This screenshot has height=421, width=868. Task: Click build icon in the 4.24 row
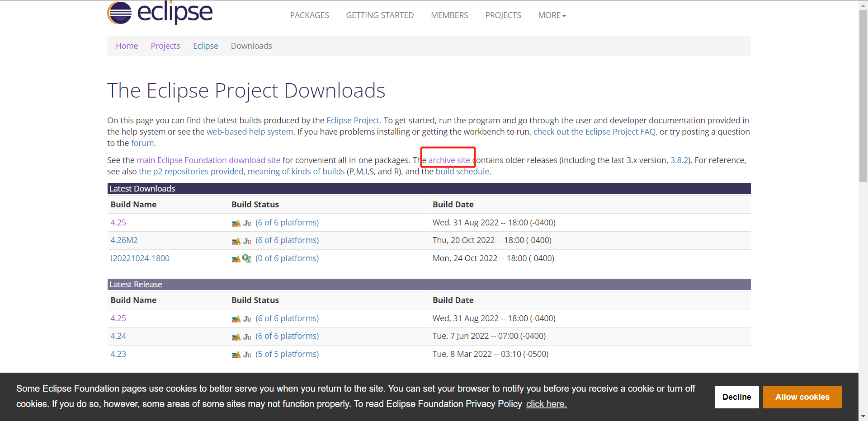tap(236, 337)
